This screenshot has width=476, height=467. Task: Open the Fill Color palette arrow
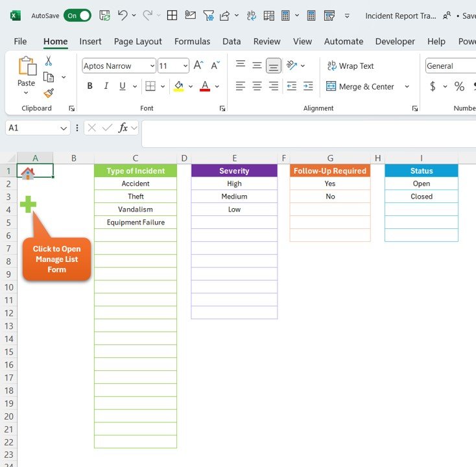[x=191, y=86]
